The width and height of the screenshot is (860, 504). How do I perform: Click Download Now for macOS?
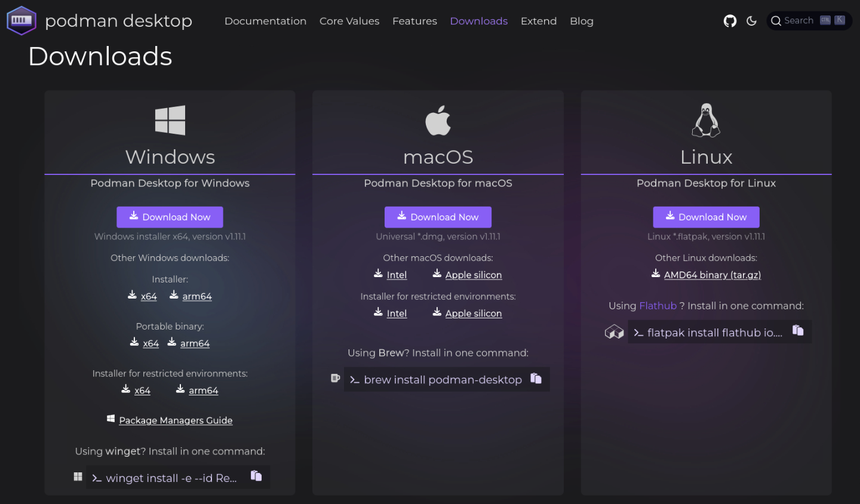(x=438, y=217)
